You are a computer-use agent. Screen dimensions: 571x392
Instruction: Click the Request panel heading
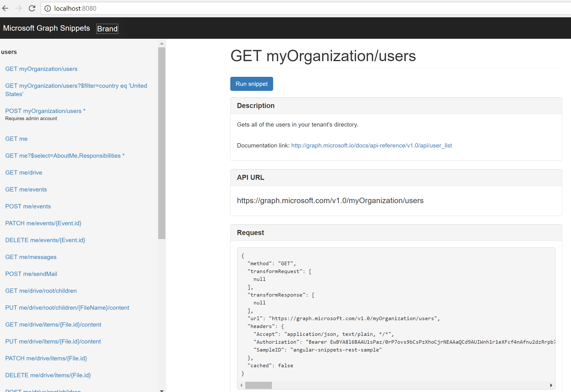pos(250,233)
